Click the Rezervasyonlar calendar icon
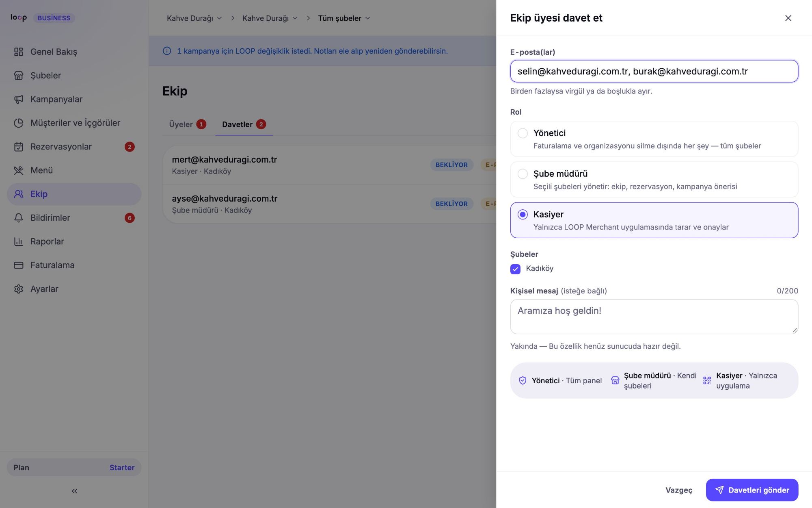Viewport: 812px width, 508px height. point(19,147)
